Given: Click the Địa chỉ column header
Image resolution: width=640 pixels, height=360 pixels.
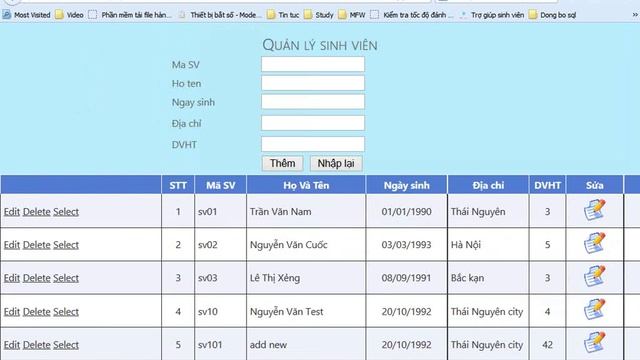Looking at the screenshot, I should tap(488, 185).
